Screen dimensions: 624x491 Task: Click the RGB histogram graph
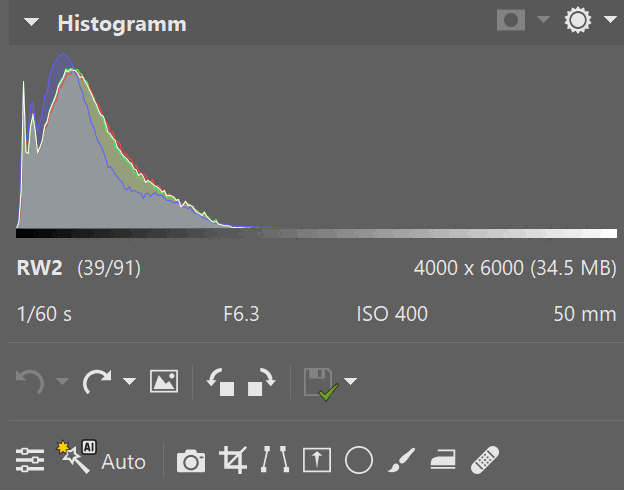[316, 140]
